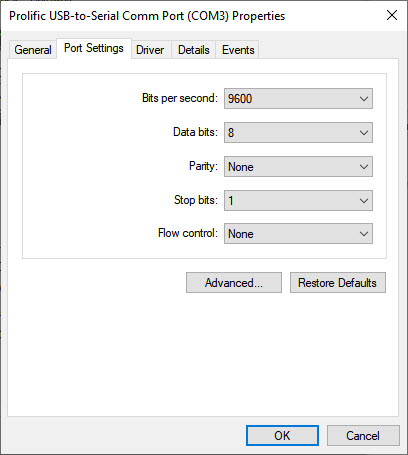Expand the Data bits combo box
Image resolution: width=408 pixels, height=455 pixels.
pos(298,133)
